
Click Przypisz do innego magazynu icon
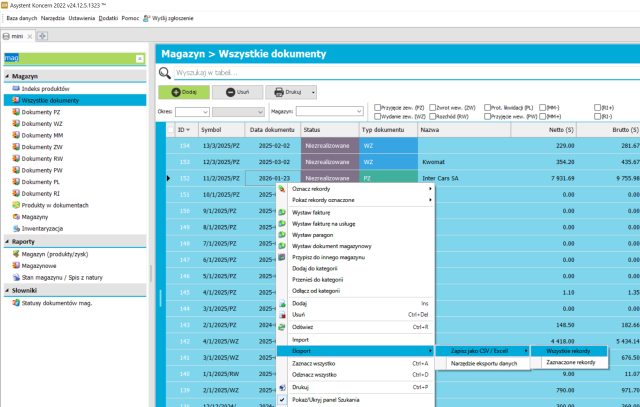tap(282, 257)
